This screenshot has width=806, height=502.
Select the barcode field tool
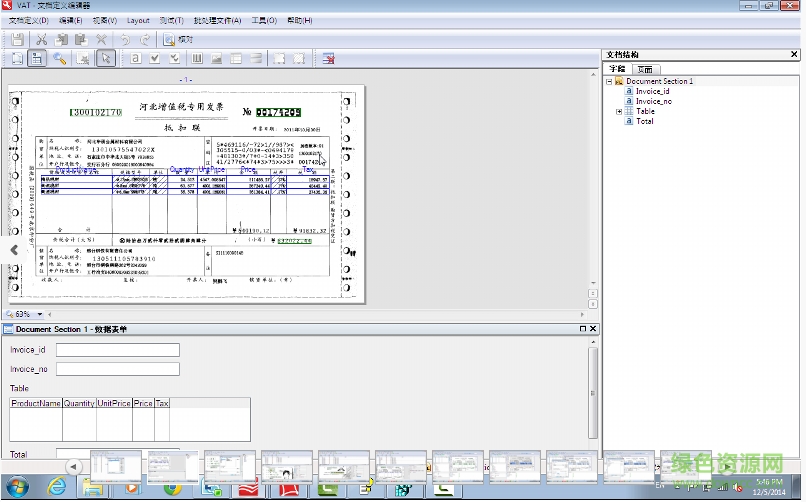197,59
